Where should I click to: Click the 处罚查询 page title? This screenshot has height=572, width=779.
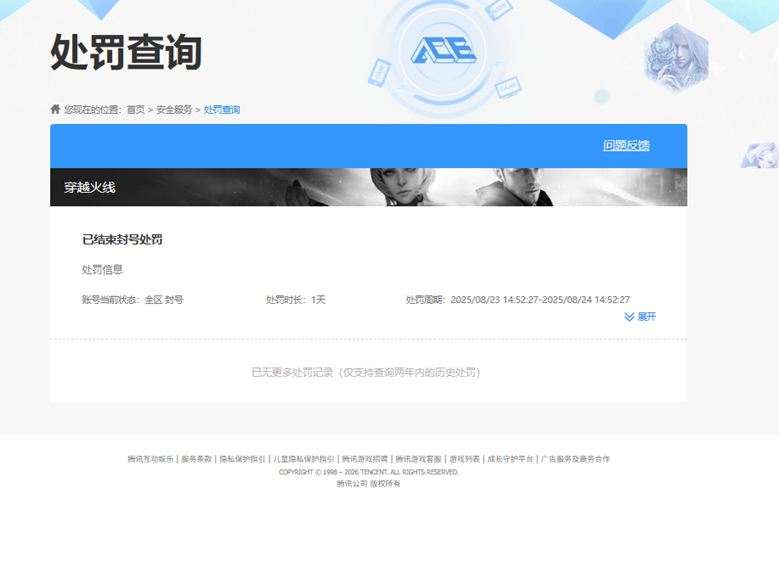[126, 52]
